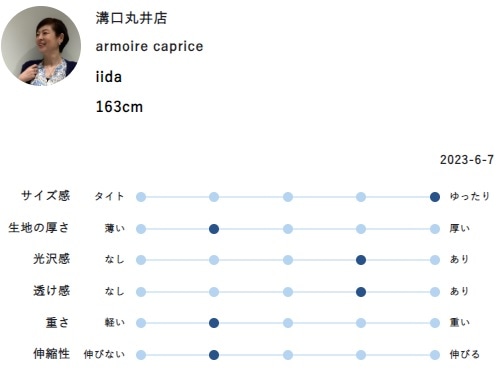Select the selected dot on 光沢感 scale
500x375 pixels.
pyautogui.click(x=361, y=260)
